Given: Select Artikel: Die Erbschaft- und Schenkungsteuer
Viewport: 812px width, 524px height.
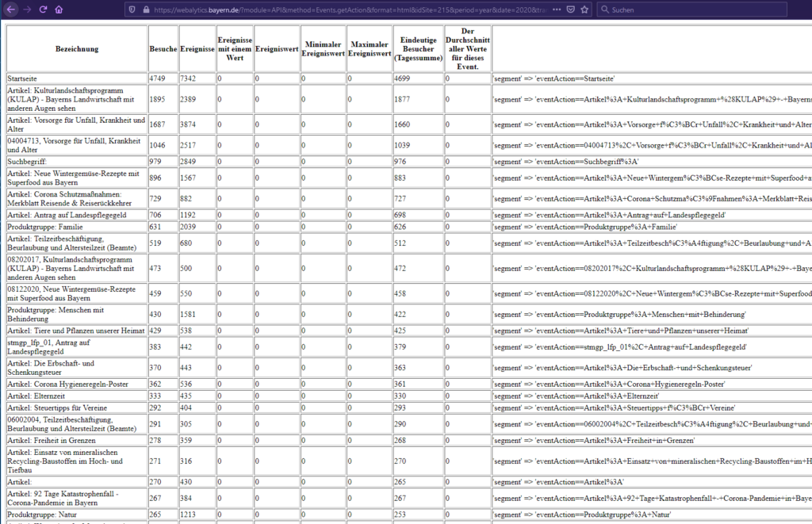Looking at the screenshot, I should pyautogui.click(x=51, y=367).
